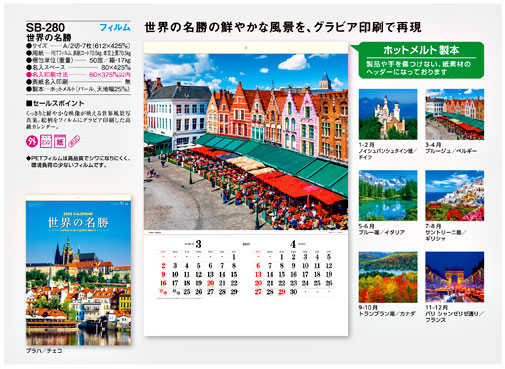Open the Bruges market thumbnail for 3-4月

point(454,114)
